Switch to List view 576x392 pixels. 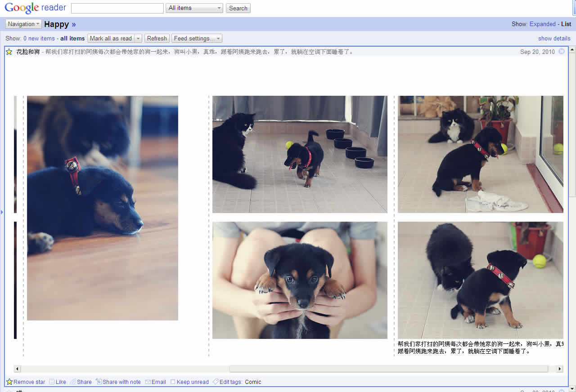click(x=566, y=24)
